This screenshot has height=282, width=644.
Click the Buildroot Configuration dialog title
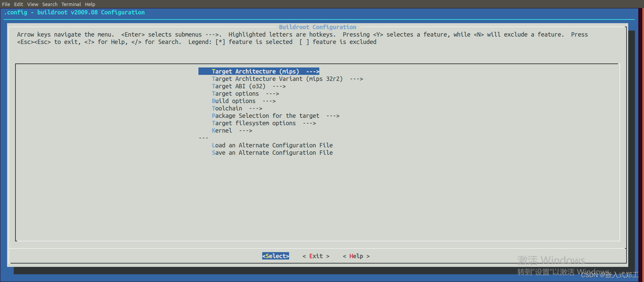tap(318, 27)
